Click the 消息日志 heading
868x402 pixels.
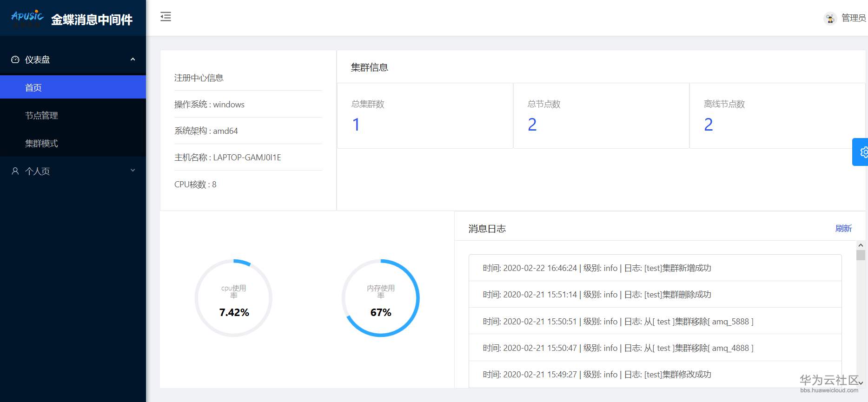pos(487,229)
